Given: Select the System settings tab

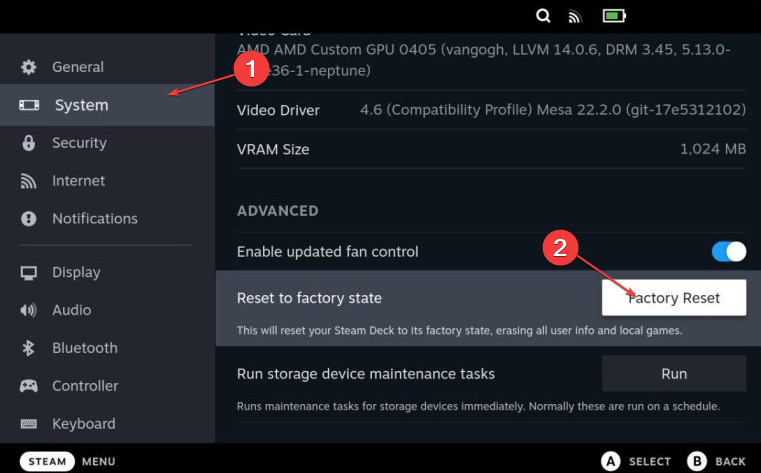Looking at the screenshot, I should pyautogui.click(x=107, y=105).
